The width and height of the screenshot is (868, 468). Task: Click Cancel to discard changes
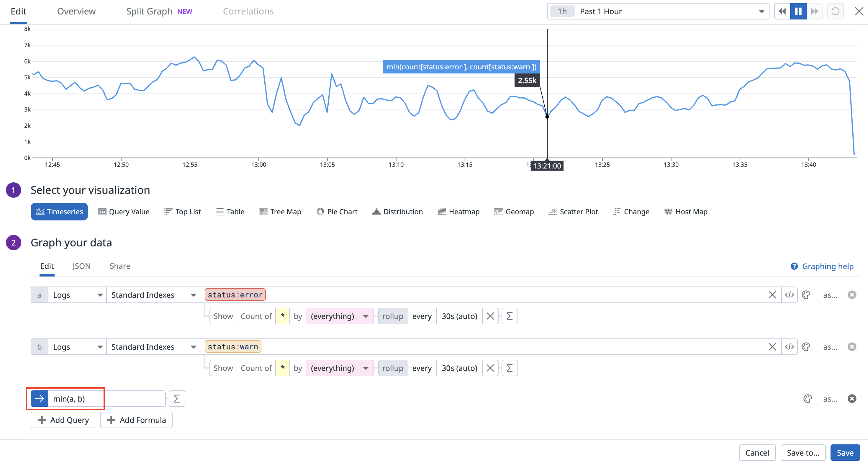pyautogui.click(x=757, y=452)
